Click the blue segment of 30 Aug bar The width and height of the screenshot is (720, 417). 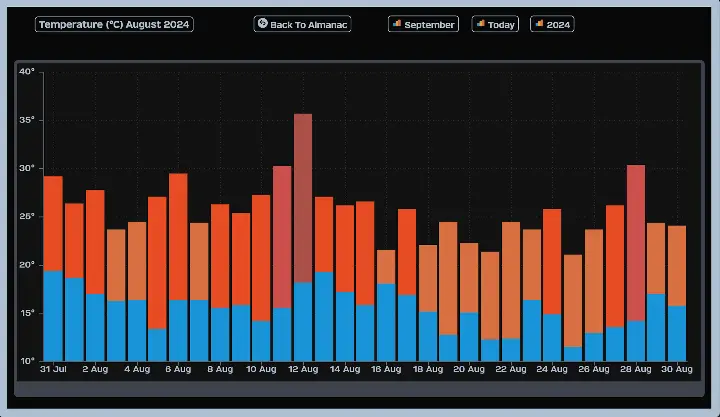pos(677,333)
